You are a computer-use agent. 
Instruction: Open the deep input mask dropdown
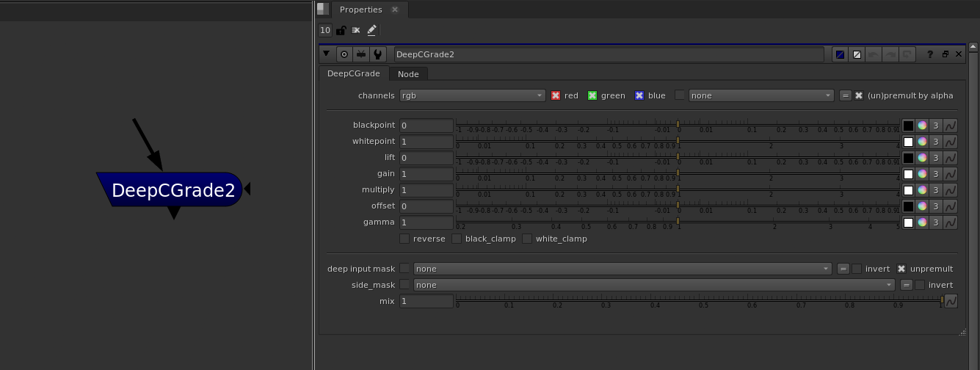click(623, 269)
